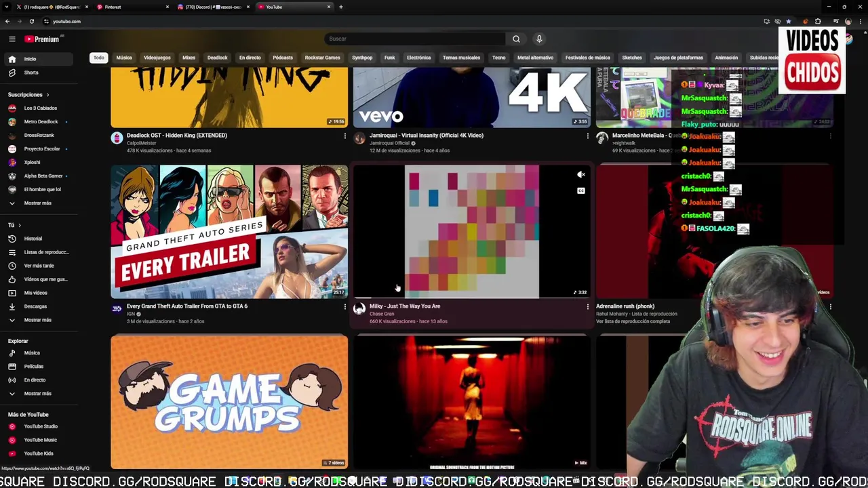Open the Jamiroquai 4K vevo thumbnail

[x=472, y=97]
